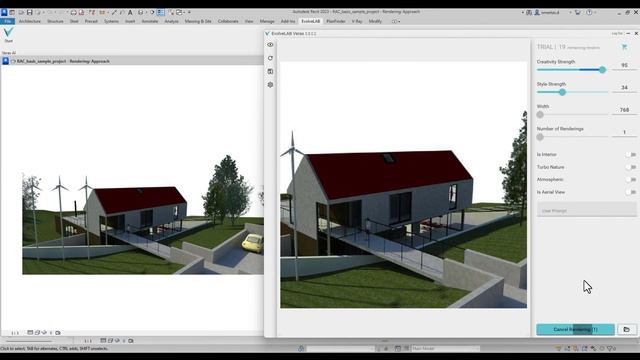Toggle the Atmospheric switch
640x360 pixels.
(x=631, y=179)
